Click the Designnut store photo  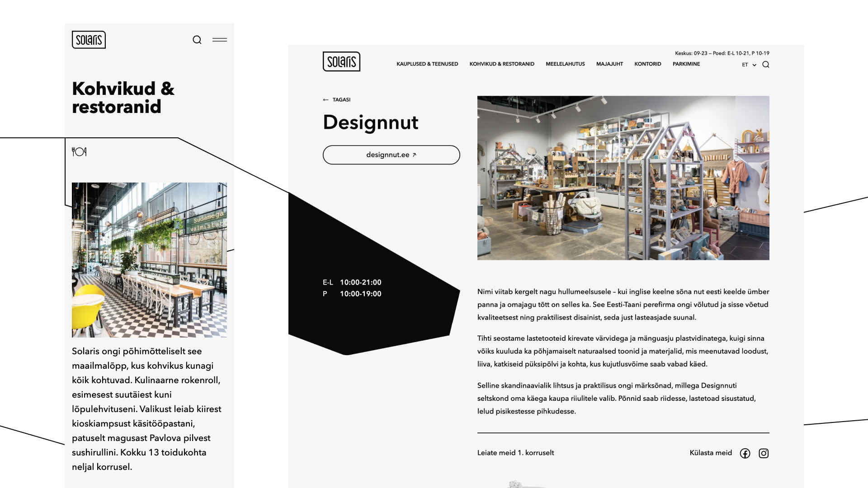tap(623, 178)
